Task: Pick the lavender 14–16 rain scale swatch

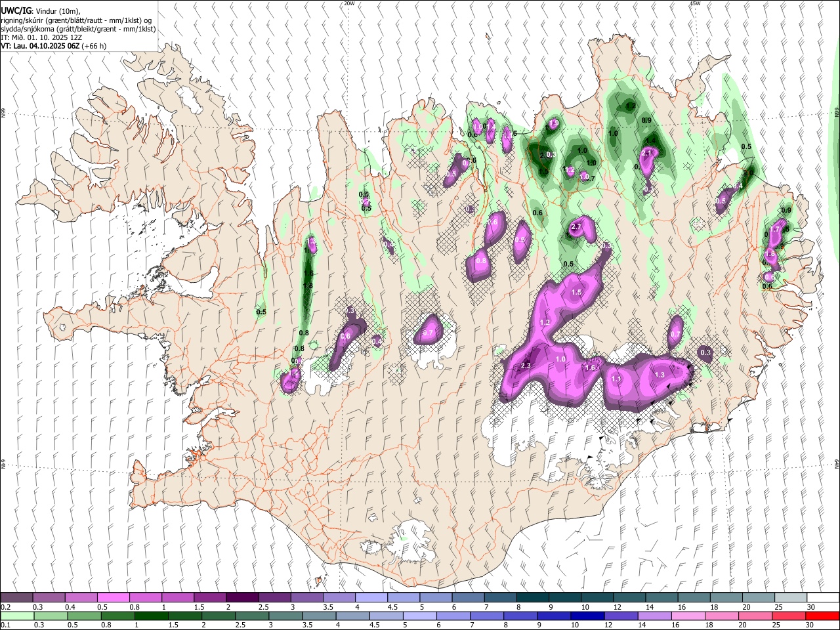Action: pyautogui.click(x=654, y=616)
